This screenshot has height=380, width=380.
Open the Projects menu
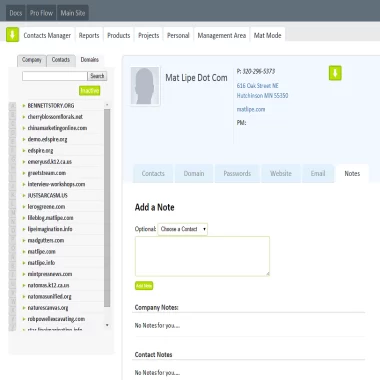(149, 35)
